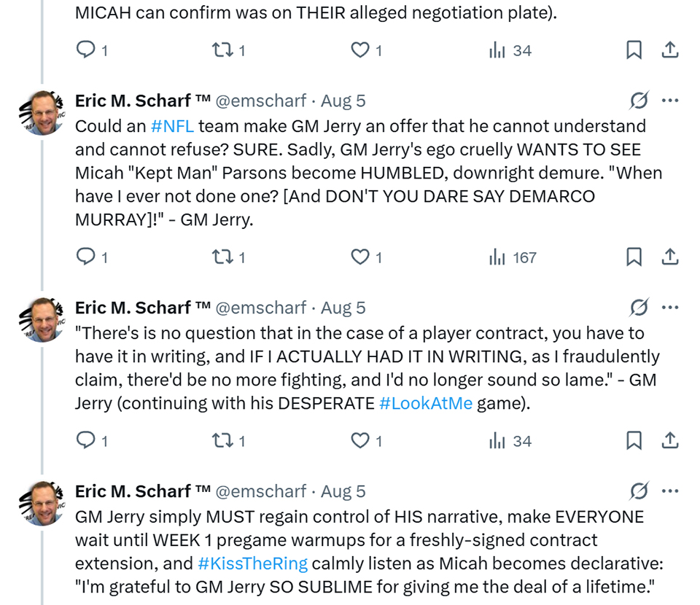Screen dimensions: 700x605
Task: Reply to the #LookAtMe tweet
Action: pyautogui.click(x=86, y=441)
